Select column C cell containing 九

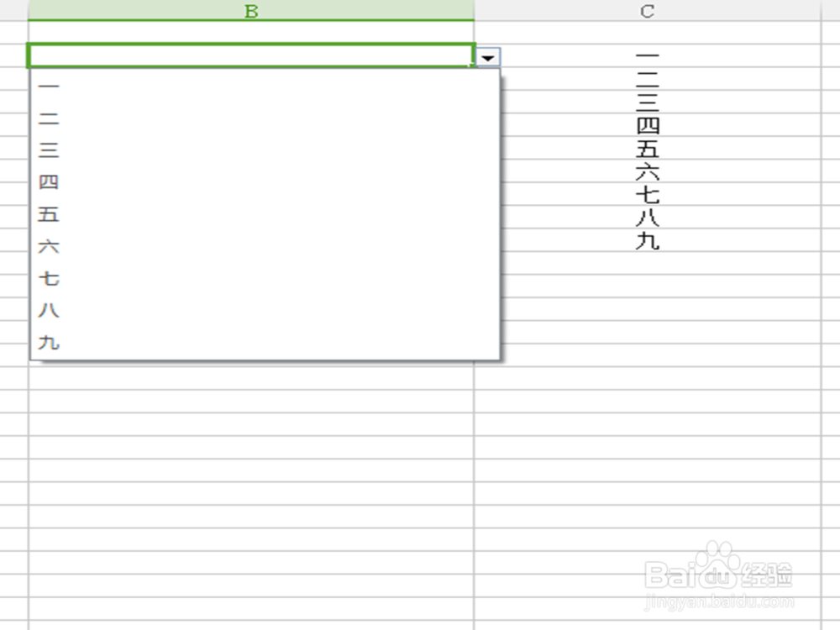(647, 240)
